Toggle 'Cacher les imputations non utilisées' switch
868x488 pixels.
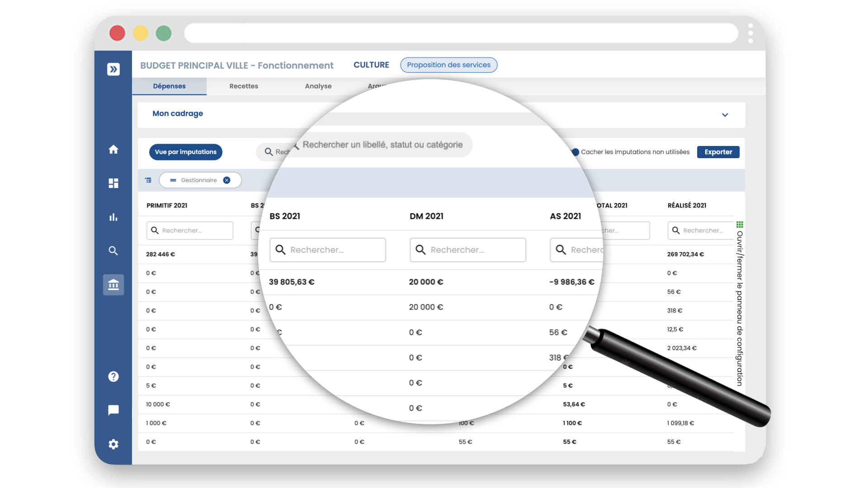575,152
